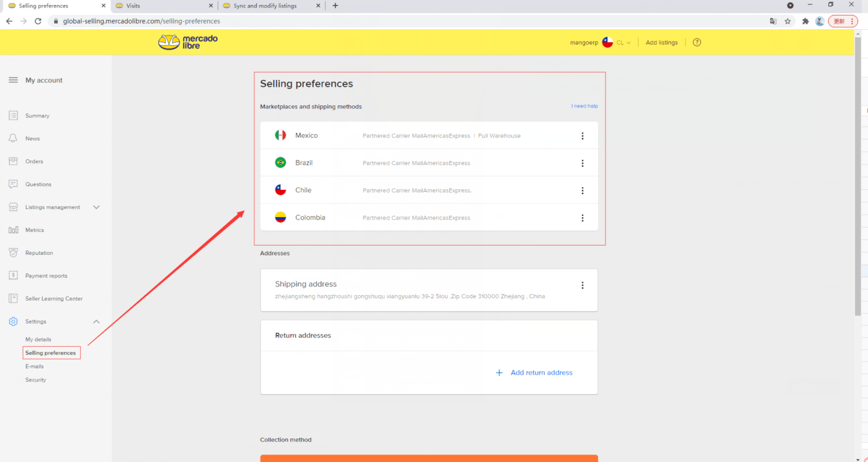The height and width of the screenshot is (462, 868).
Task: Click the Return addresses heading
Action: [x=303, y=335]
